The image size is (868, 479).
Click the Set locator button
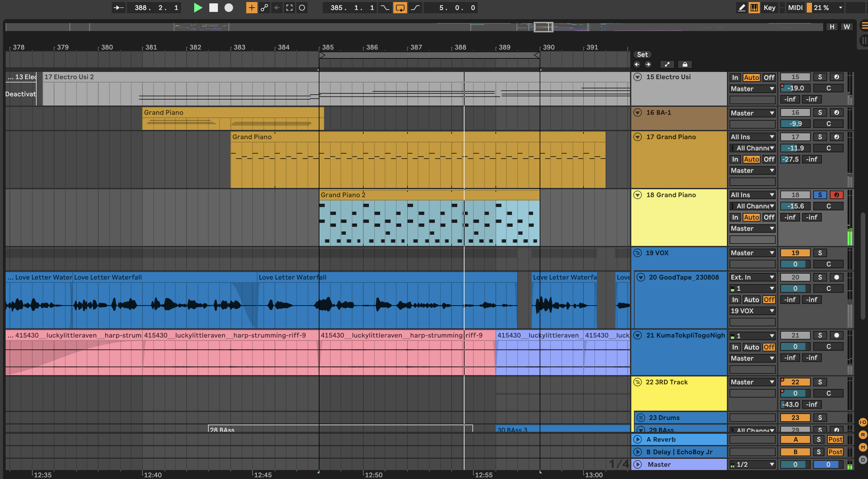642,54
